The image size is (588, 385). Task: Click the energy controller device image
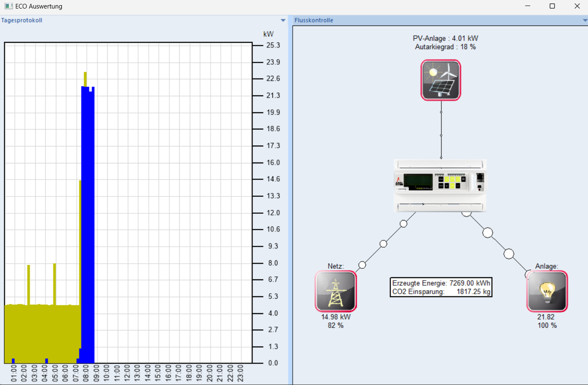[x=440, y=186]
